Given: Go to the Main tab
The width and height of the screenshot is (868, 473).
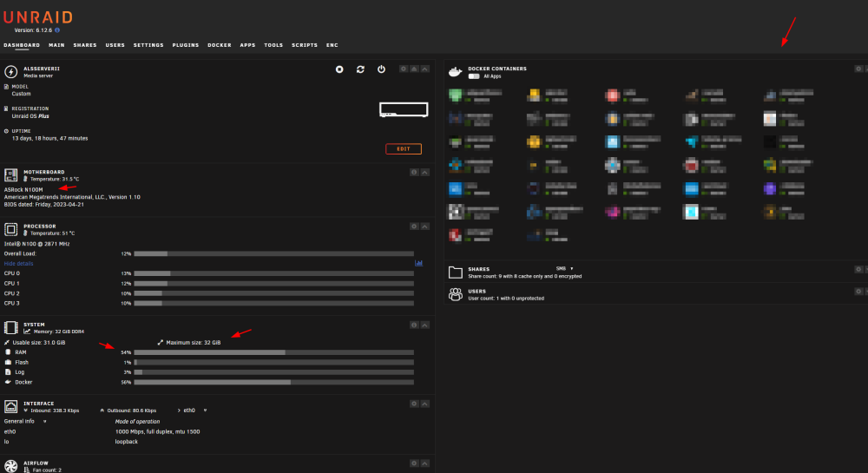Looking at the screenshot, I should [56, 45].
